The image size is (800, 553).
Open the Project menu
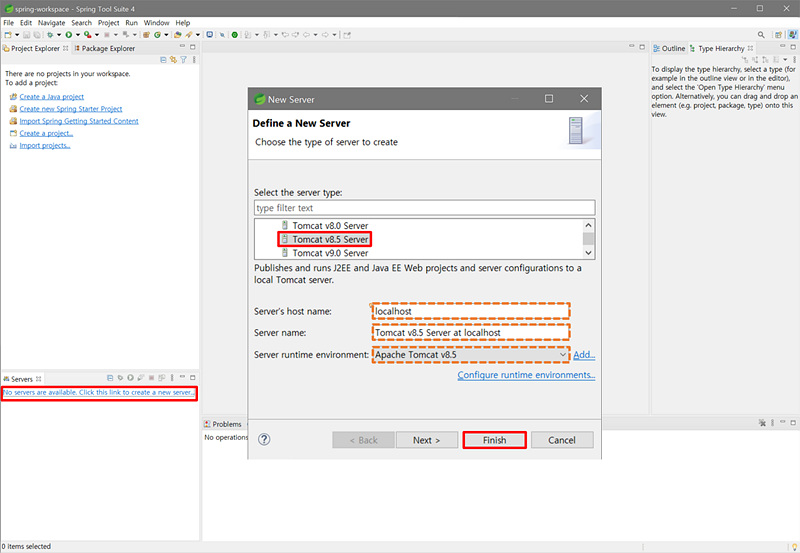pyautogui.click(x=109, y=22)
